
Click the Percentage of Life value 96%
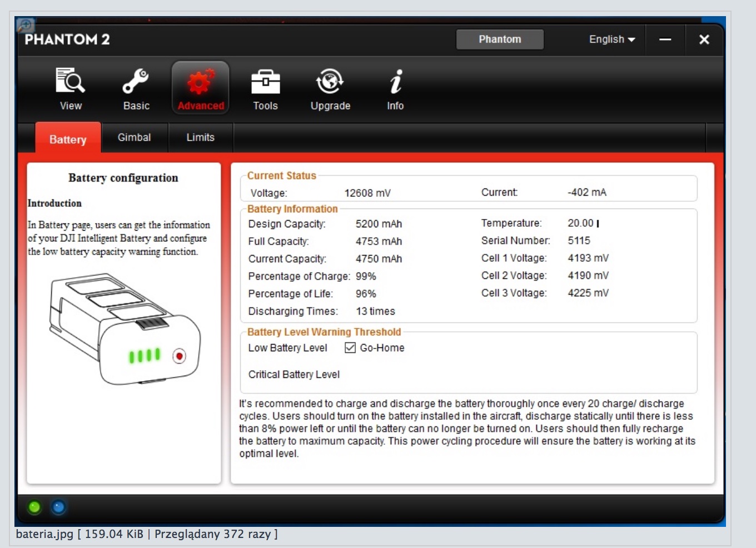pos(366,293)
